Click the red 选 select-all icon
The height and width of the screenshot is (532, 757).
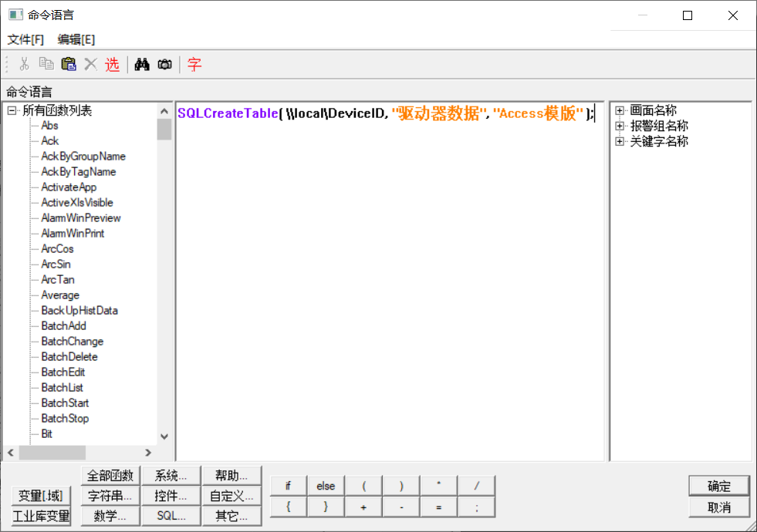pos(112,64)
